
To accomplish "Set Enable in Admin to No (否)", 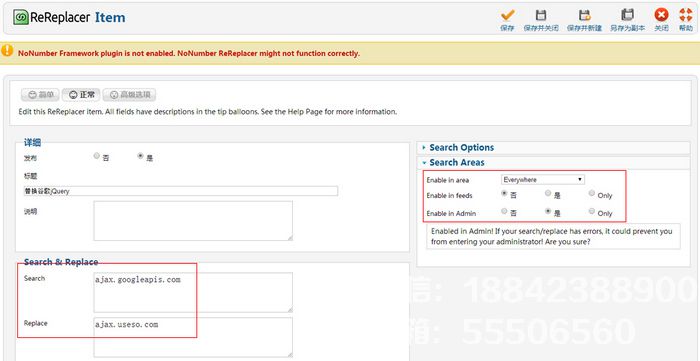I will (504, 211).
